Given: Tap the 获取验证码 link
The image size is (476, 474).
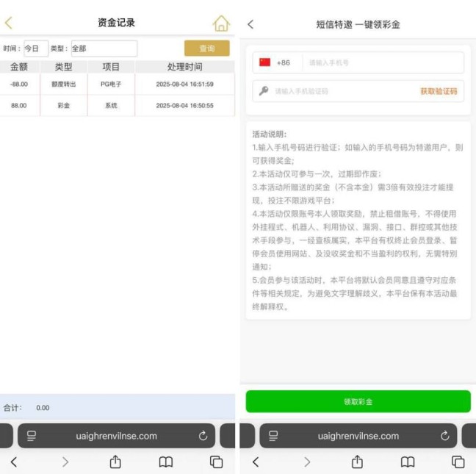Looking at the screenshot, I should click(438, 91).
